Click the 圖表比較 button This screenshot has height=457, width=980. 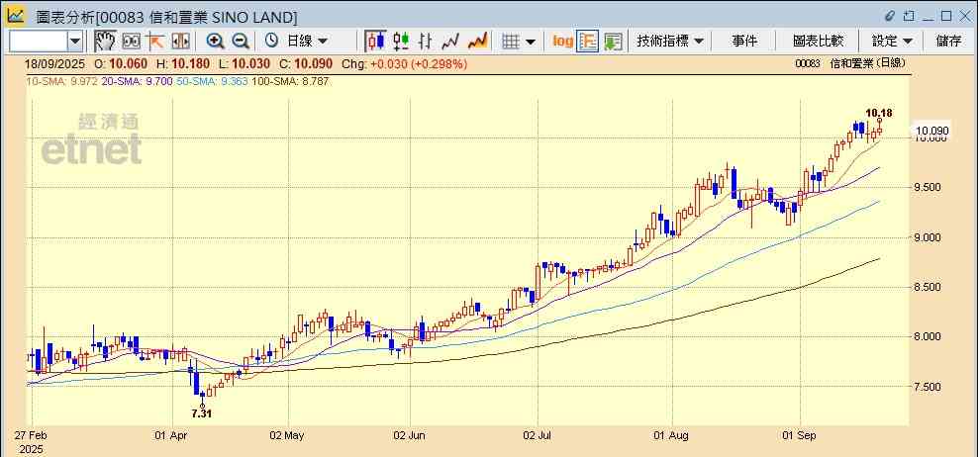tap(818, 42)
